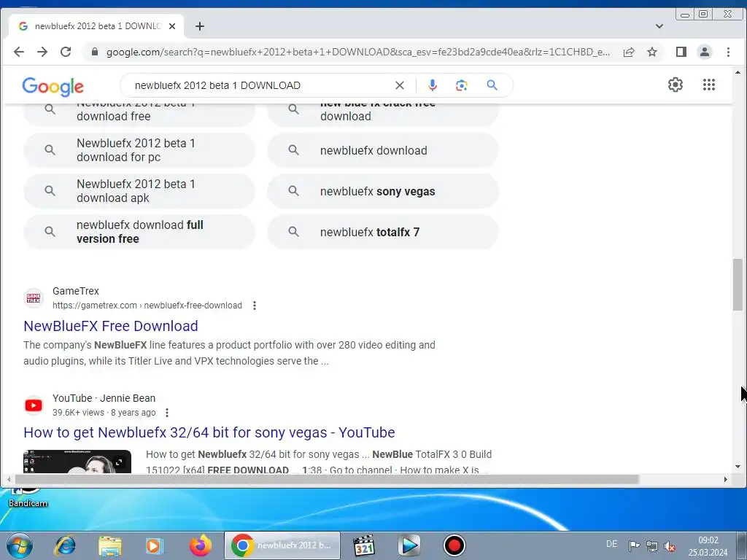Image resolution: width=747 pixels, height=560 pixels.
Task: Click the muted volume tray icon
Action: [x=670, y=545]
